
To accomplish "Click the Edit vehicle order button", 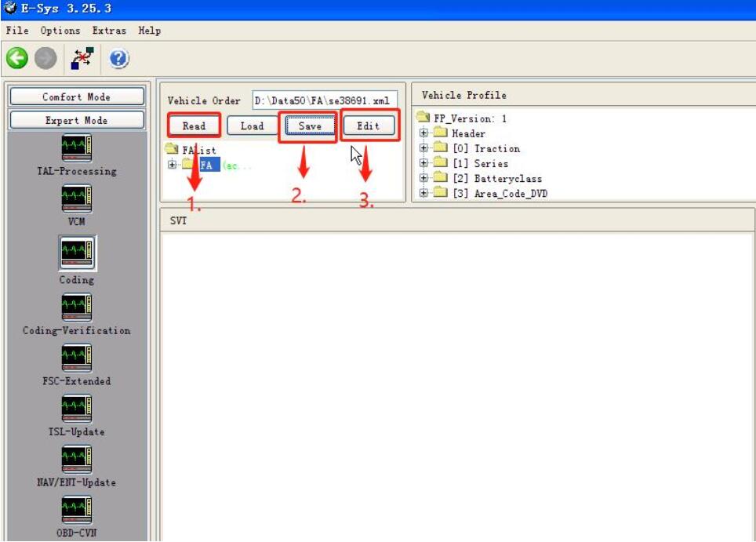I will click(369, 125).
